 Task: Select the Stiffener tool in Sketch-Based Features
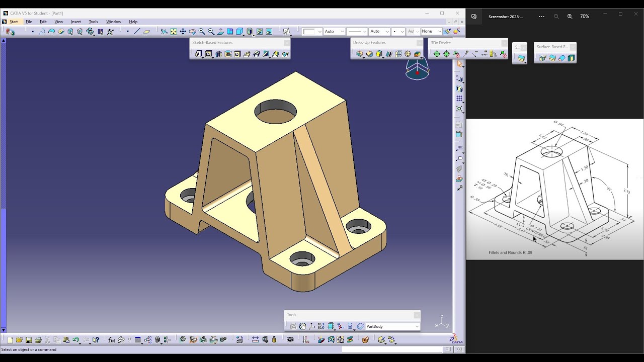266,54
